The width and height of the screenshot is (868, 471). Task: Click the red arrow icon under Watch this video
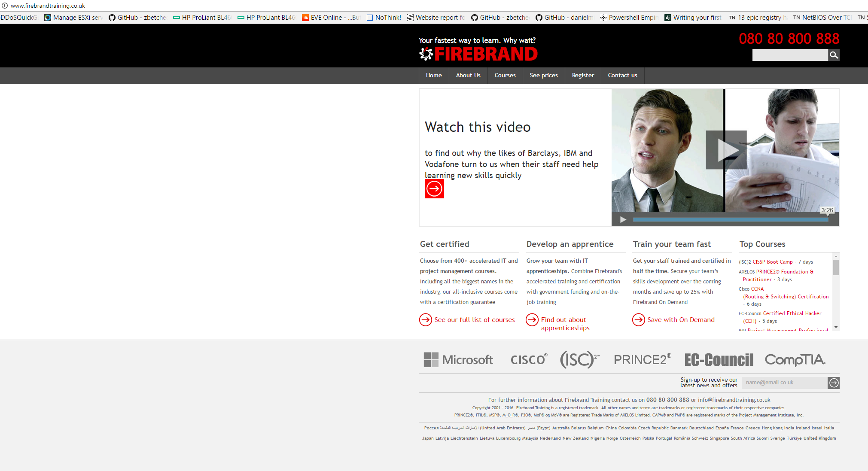pyautogui.click(x=434, y=189)
